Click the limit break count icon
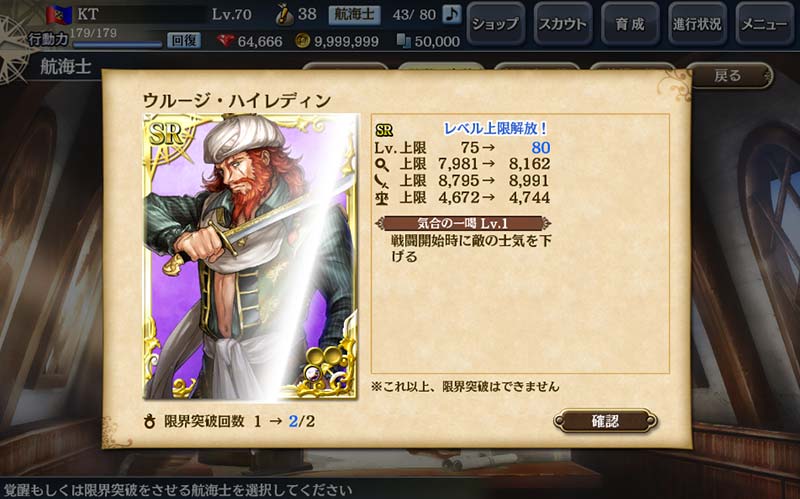The width and height of the screenshot is (800, 499). 149,421
